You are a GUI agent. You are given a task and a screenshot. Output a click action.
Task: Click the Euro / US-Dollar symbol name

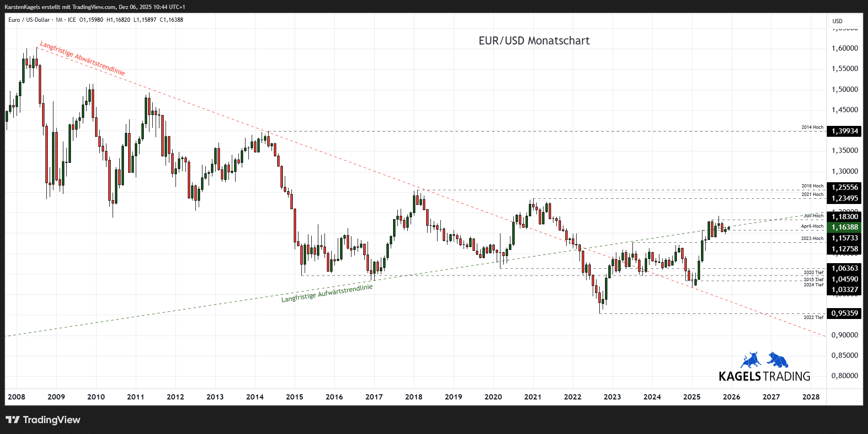point(29,20)
